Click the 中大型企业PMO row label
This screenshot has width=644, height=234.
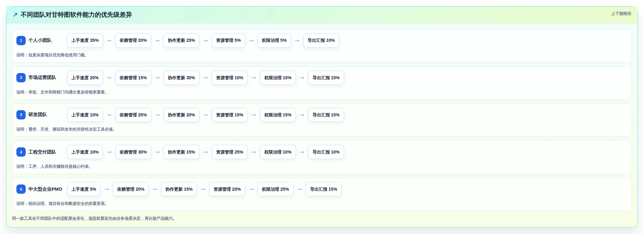tap(45, 189)
